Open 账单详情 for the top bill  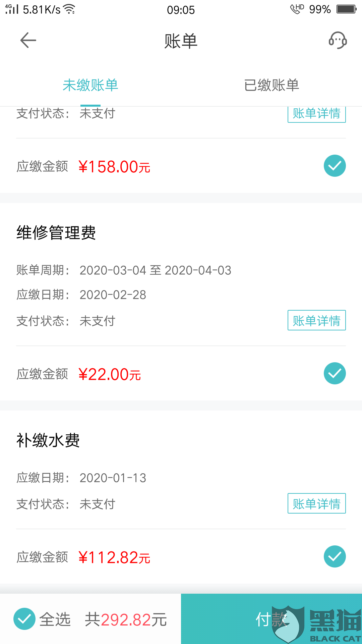(x=316, y=114)
